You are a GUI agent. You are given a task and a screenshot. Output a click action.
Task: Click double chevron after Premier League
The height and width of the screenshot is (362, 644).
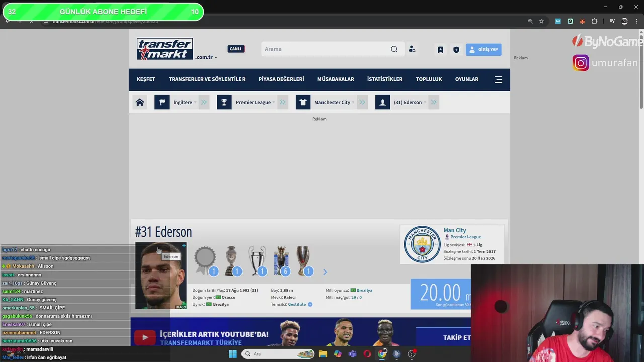pos(282,102)
